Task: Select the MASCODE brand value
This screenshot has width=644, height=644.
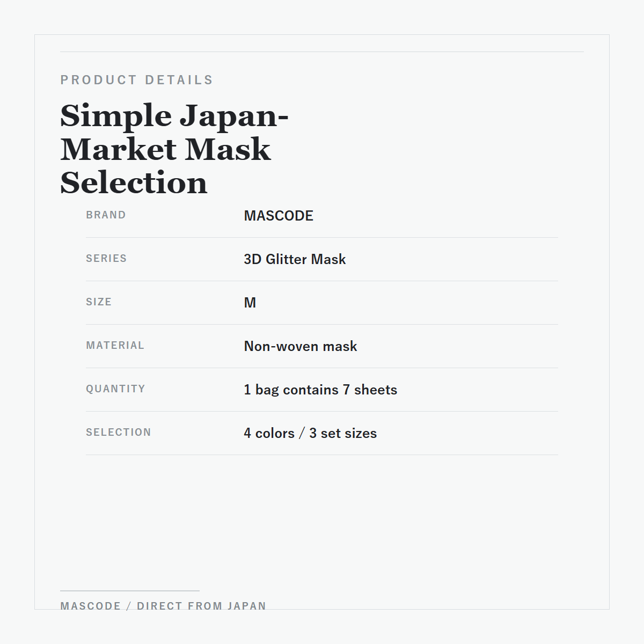Action: pos(279,216)
